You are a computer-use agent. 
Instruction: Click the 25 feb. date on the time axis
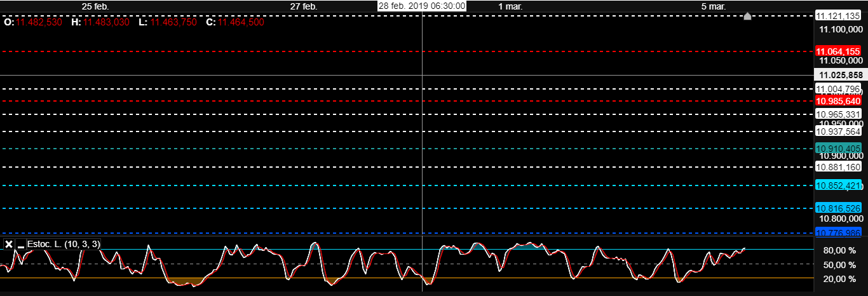[x=96, y=6]
